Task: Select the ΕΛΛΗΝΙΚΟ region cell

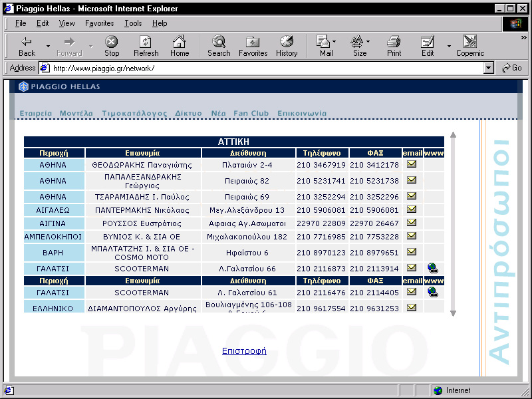Action: [x=54, y=307]
